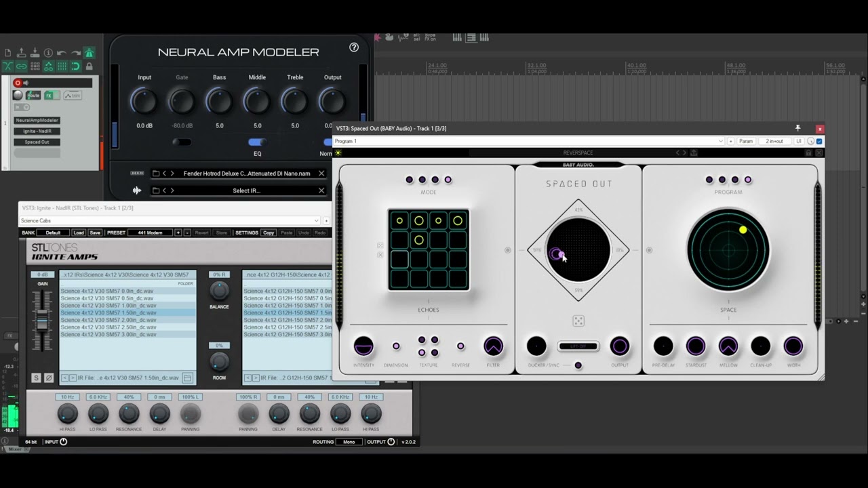
Task: Toggle the INPUT power button in NadIR
Action: (64, 442)
